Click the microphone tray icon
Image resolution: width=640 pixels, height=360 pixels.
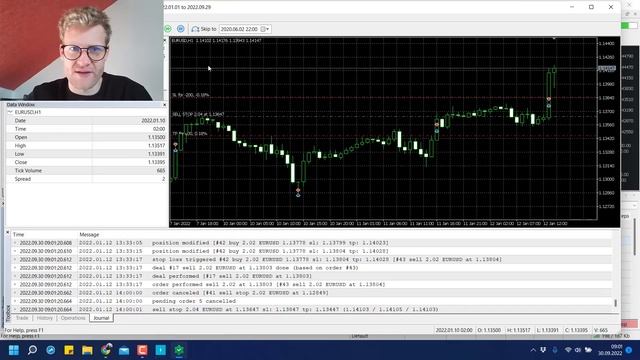click(555, 350)
